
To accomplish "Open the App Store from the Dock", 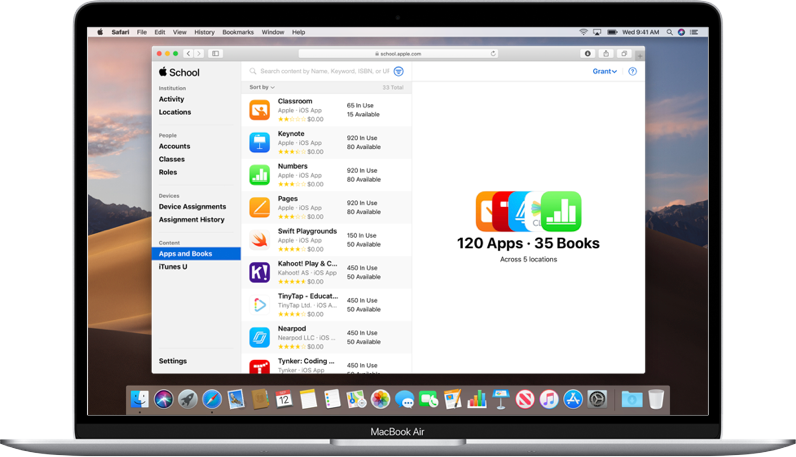I will [573, 399].
